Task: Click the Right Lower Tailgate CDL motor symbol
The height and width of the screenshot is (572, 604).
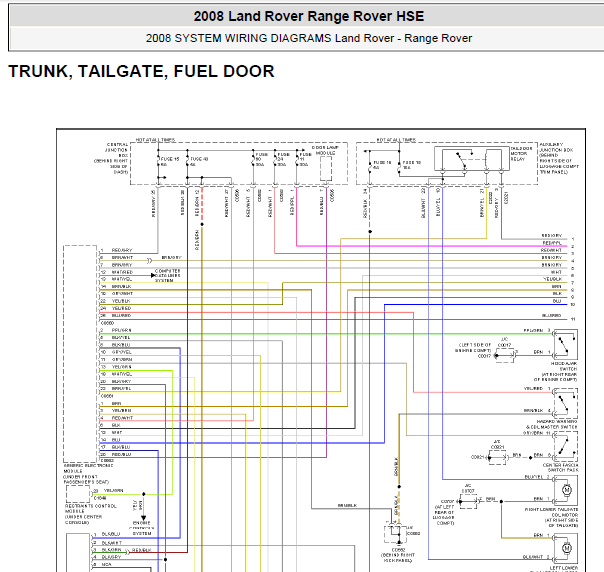Action: pyautogui.click(x=566, y=490)
